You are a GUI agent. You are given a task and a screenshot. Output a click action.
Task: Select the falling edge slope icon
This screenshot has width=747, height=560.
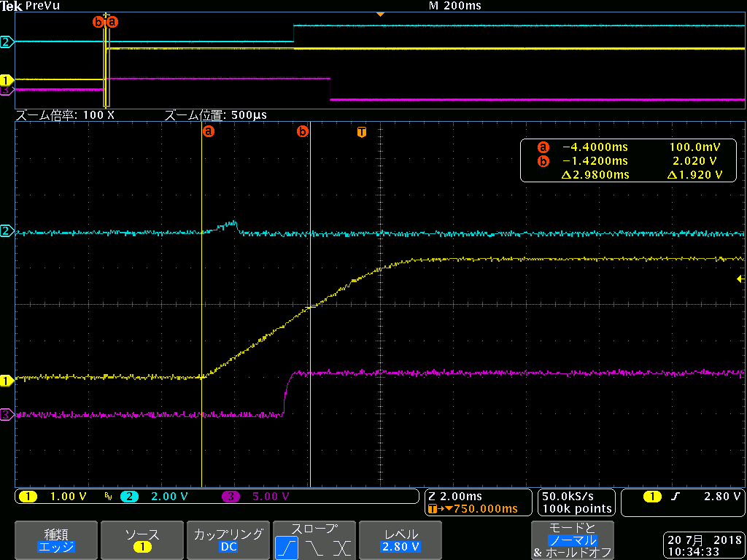pyautogui.click(x=315, y=548)
